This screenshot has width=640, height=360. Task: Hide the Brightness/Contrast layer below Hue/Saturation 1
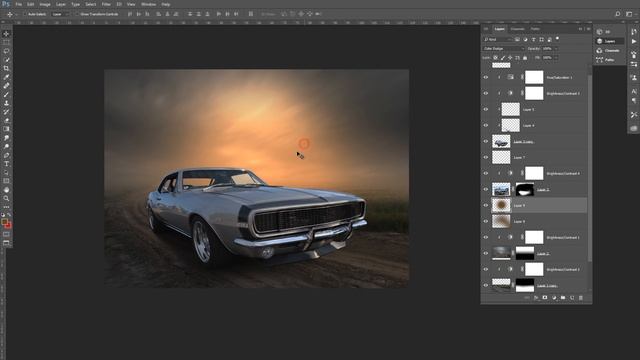click(x=486, y=93)
